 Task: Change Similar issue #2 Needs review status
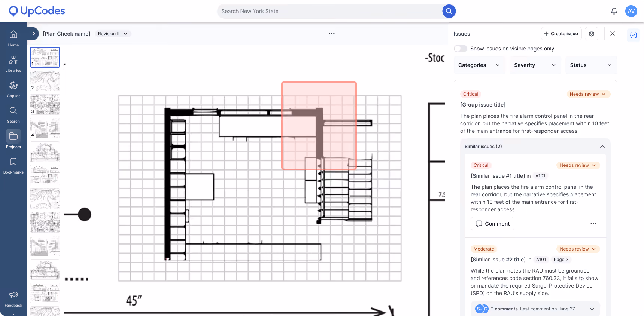pyautogui.click(x=578, y=249)
